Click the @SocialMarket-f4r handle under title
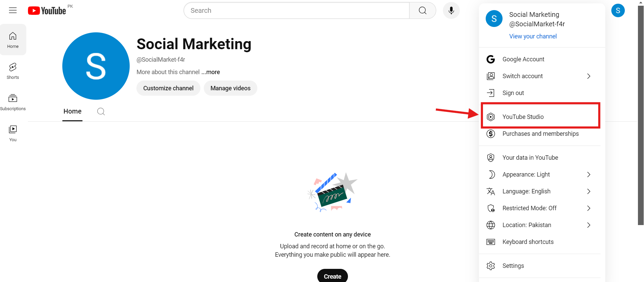 pos(161,60)
